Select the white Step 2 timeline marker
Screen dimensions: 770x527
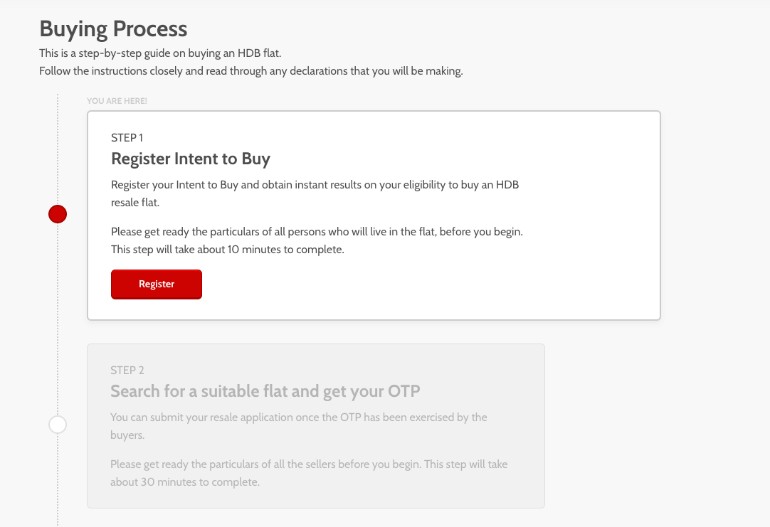click(x=57, y=424)
